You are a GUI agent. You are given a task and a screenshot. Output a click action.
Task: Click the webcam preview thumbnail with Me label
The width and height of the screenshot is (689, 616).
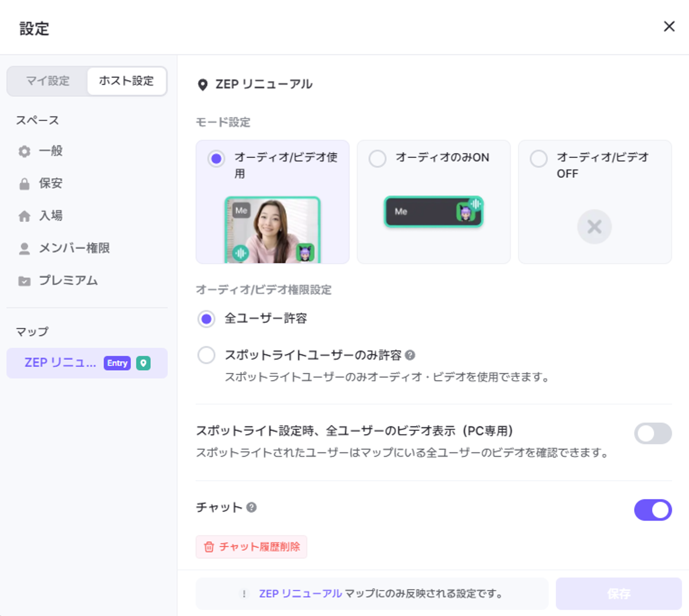(x=272, y=230)
